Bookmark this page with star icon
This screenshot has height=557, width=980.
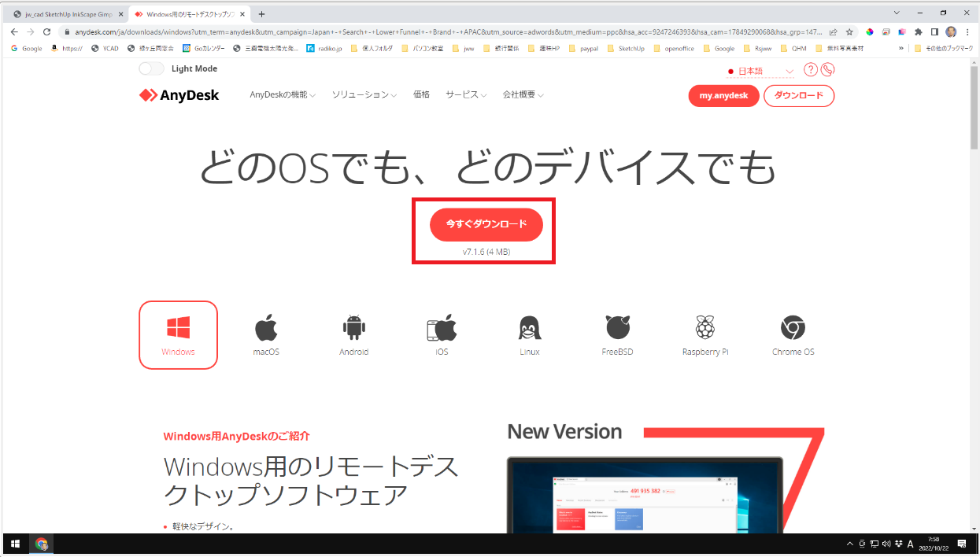coord(849,32)
